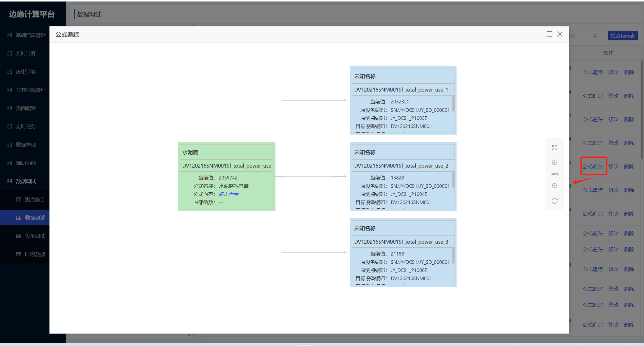Click 修改 in the first table row
The image size is (644, 346).
click(613, 72)
